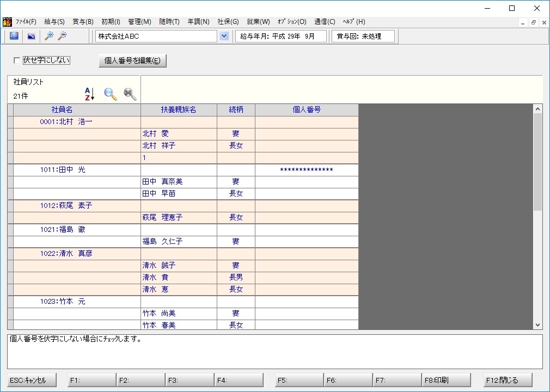Screen dimensions: 550x392
Task: Click the F7: function button
Action: (x=397, y=380)
